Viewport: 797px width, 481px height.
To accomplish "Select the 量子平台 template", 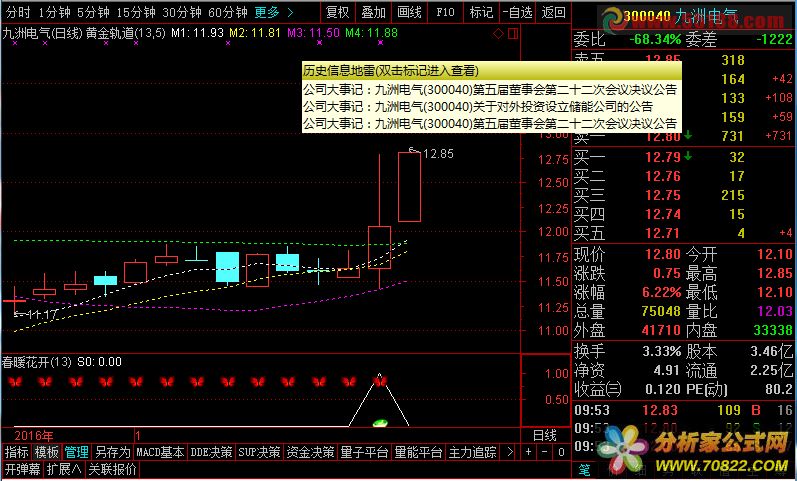I will 364,452.
